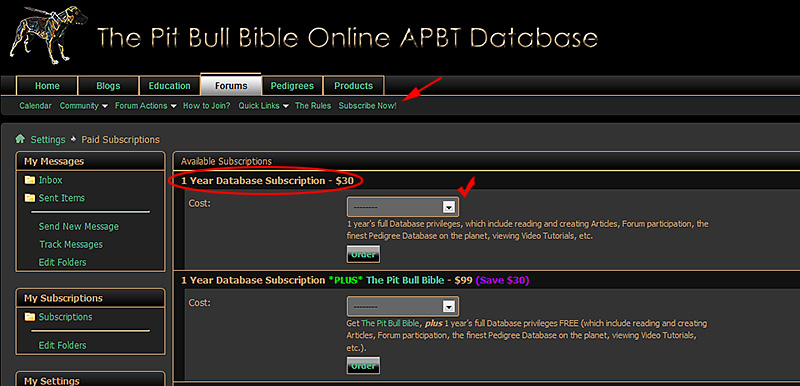Image resolution: width=800 pixels, height=386 pixels.
Task: Open the Community dropdown menu
Action: pos(84,106)
